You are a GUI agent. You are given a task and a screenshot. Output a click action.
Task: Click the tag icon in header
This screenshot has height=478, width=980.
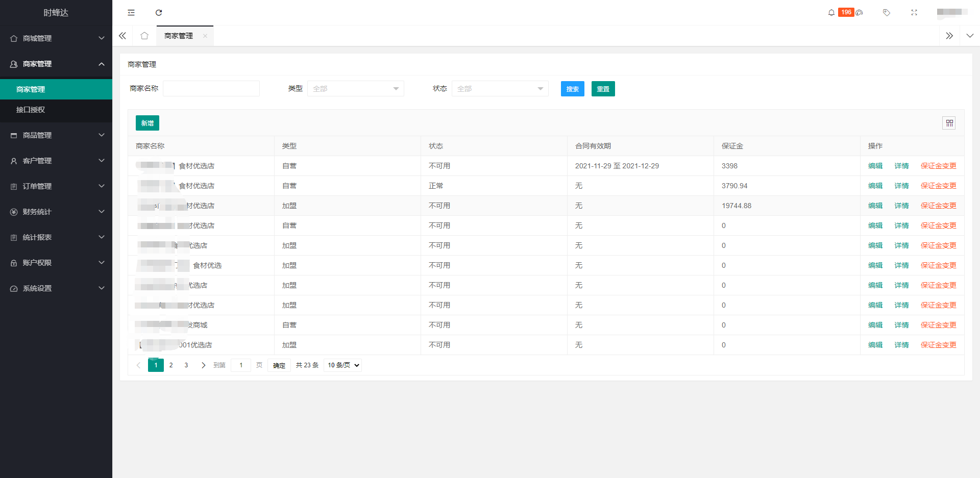point(887,13)
